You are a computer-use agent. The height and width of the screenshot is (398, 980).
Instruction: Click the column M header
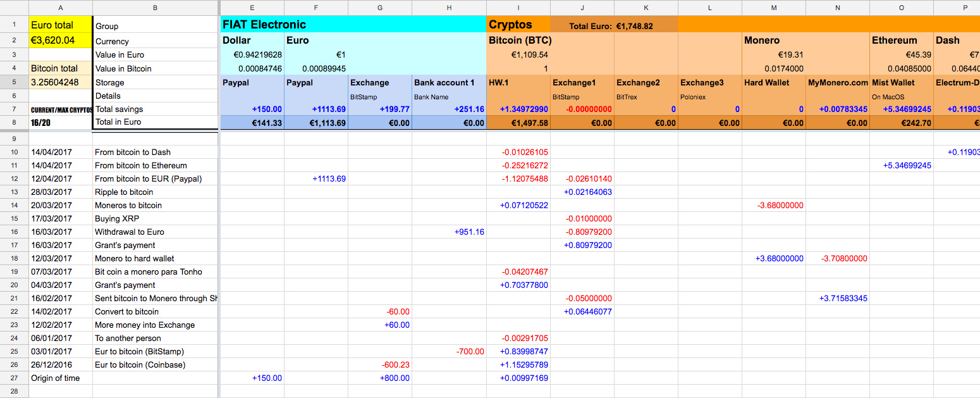click(x=774, y=8)
